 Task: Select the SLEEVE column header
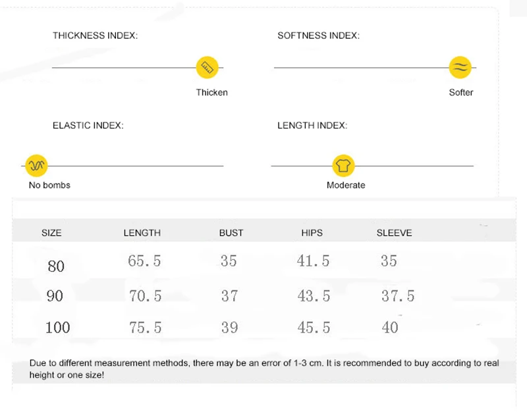click(x=394, y=233)
